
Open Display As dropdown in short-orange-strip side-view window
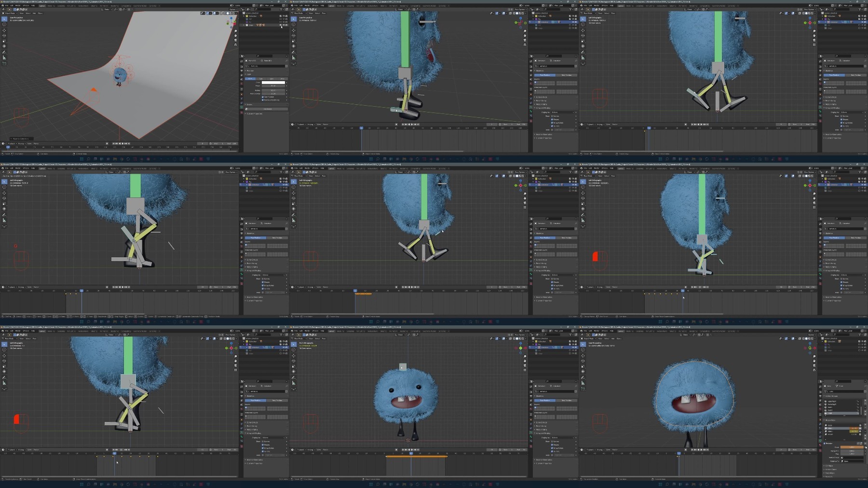point(563,275)
